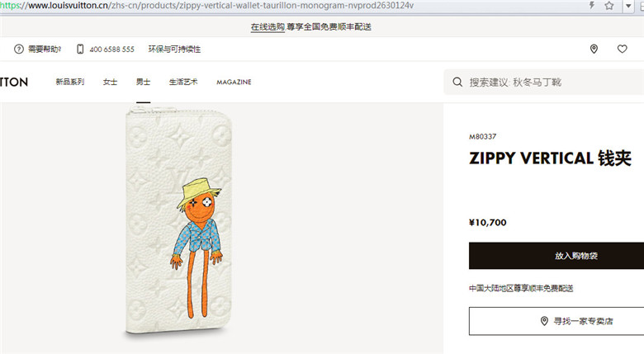The width and height of the screenshot is (644, 354).
Task: Follow the 在线选购 link
Action: (x=268, y=27)
